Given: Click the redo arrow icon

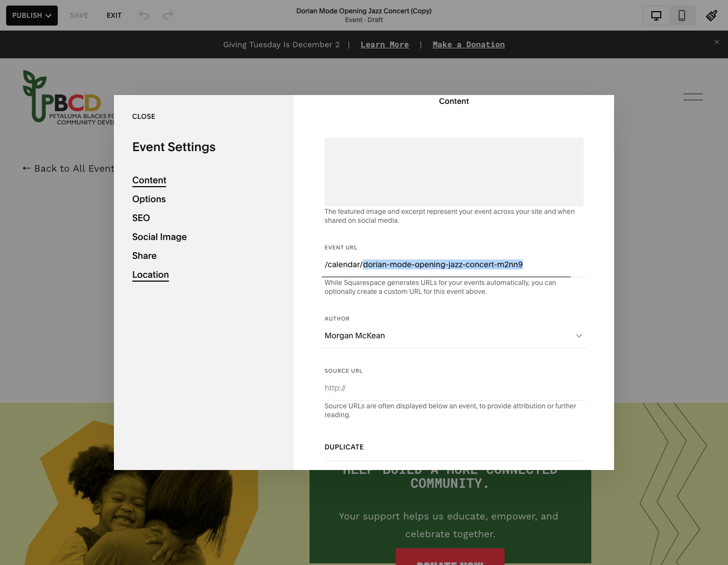Looking at the screenshot, I should pos(168,16).
